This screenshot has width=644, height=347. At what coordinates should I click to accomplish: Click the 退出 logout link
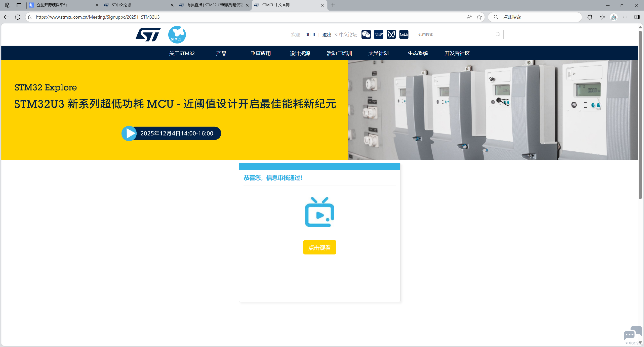[327, 35]
